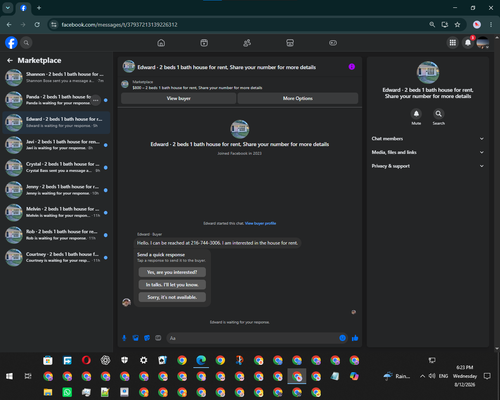Send quick response 'Sorry, it's not available.'
The image size is (500, 400).
(172, 297)
